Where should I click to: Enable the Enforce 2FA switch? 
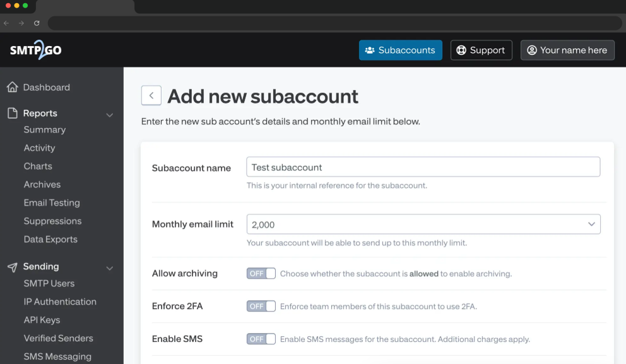(261, 306)
